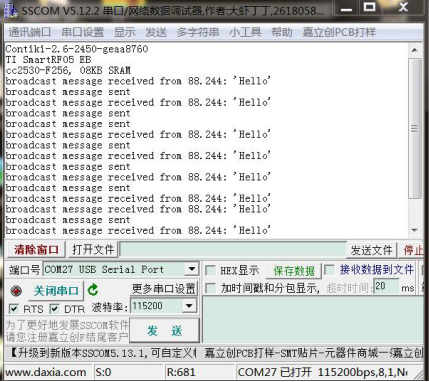Click the log scrollbar down arrow
The image size is (429, 382).
415,230
